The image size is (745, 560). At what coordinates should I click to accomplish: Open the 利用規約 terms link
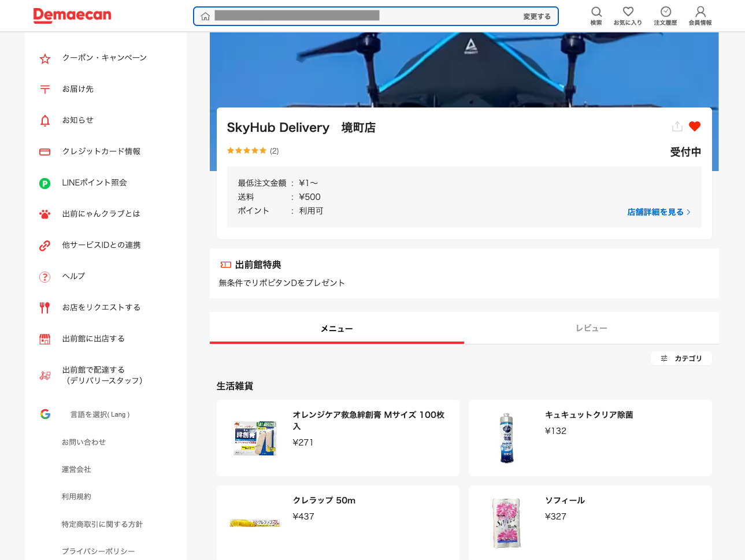[76, 496]
